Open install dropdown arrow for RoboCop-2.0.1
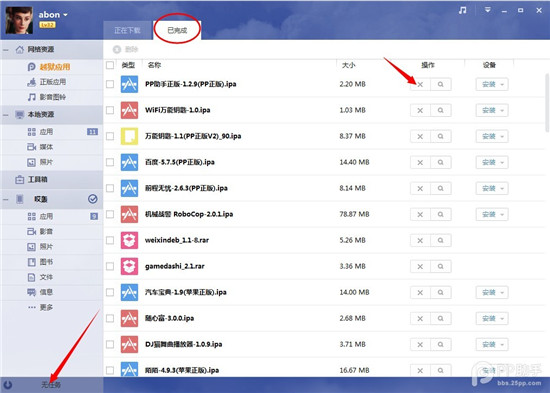This screenshot has width=550, height=393. point(502,214)
